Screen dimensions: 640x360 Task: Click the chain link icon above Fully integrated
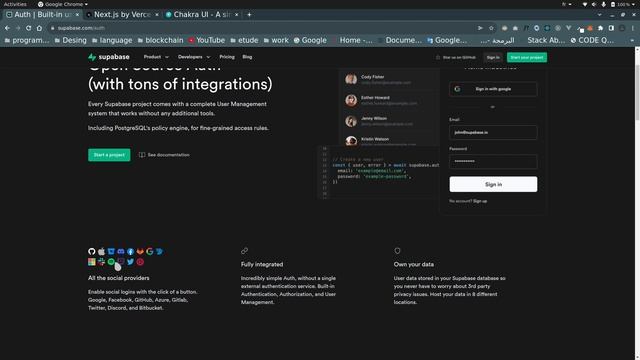pyautogui.click(x=244, y=251)
